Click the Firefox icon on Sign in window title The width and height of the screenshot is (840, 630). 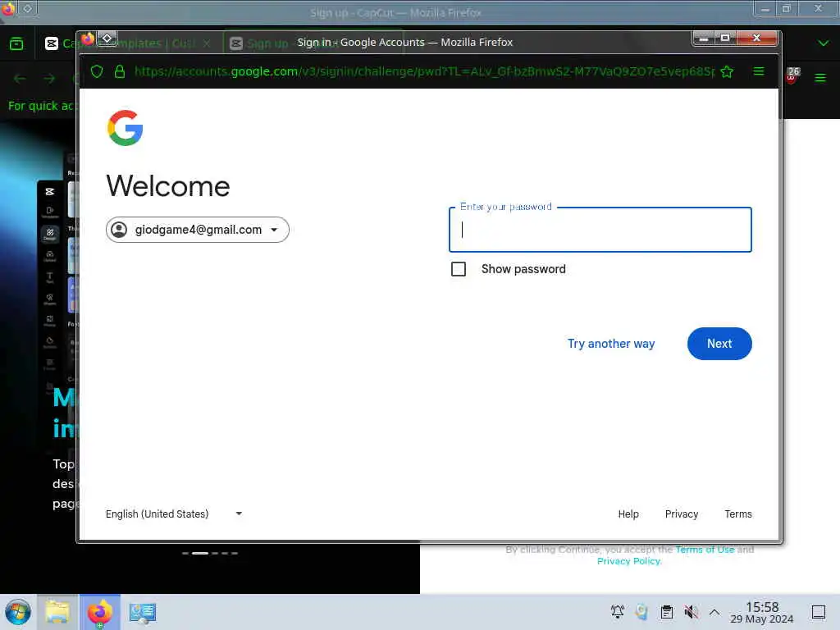pyautogui.click(x=87, y=39)
